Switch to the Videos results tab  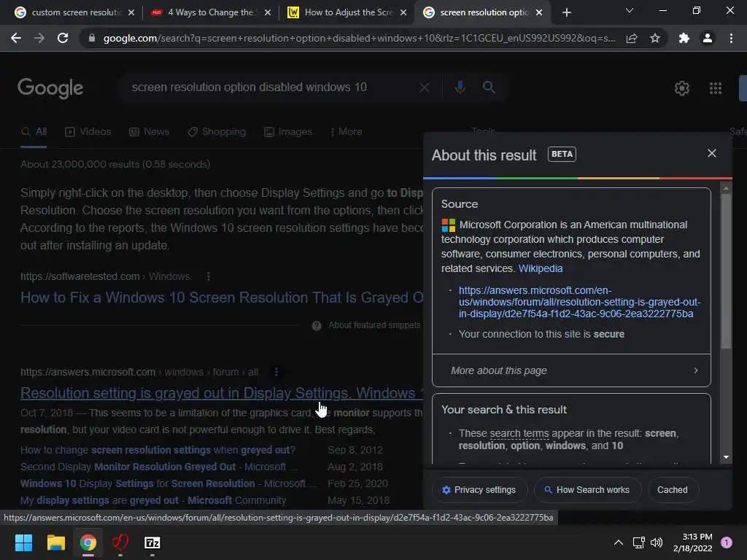point(88,132)
